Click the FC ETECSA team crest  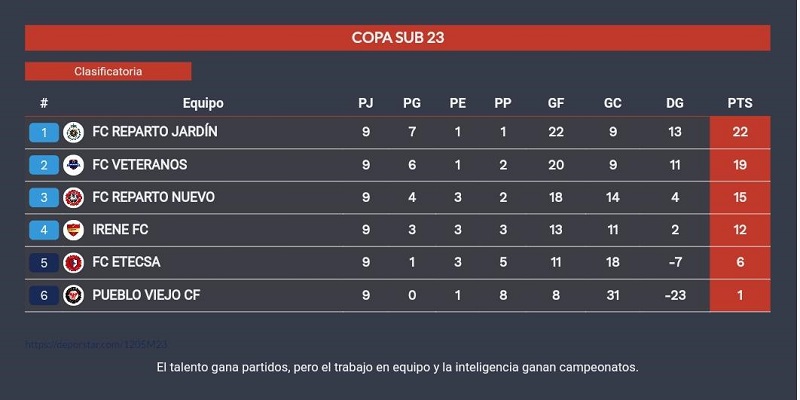[73, 263]
